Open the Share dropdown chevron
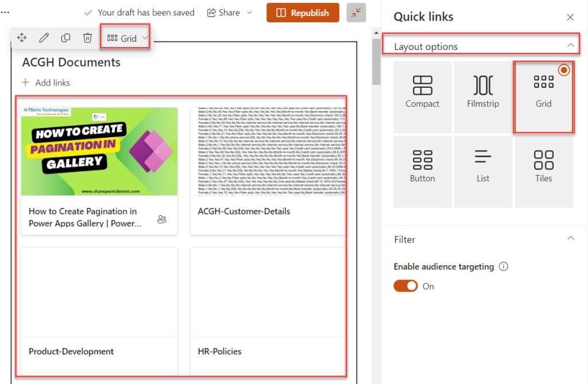This screenshot has height=384, width=588. [x=249, y=13]
